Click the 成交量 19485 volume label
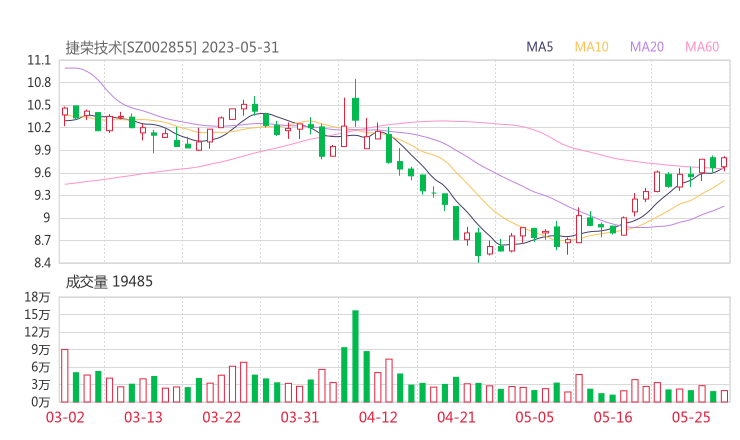 109,282
